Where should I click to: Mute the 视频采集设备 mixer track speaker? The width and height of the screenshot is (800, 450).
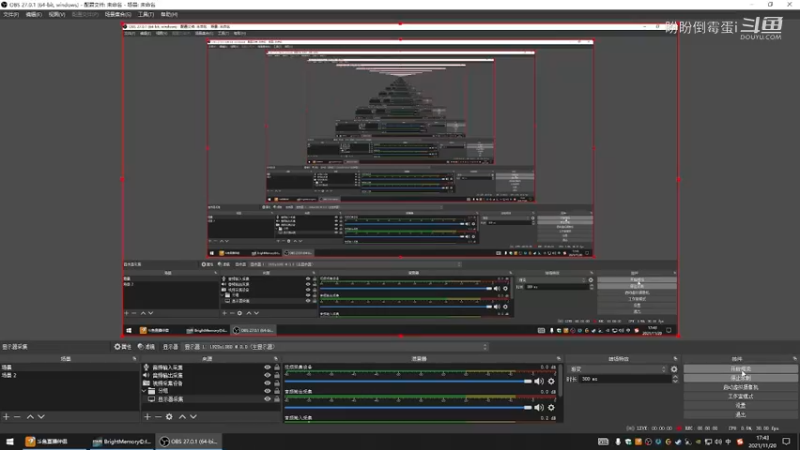coord(539,381)
